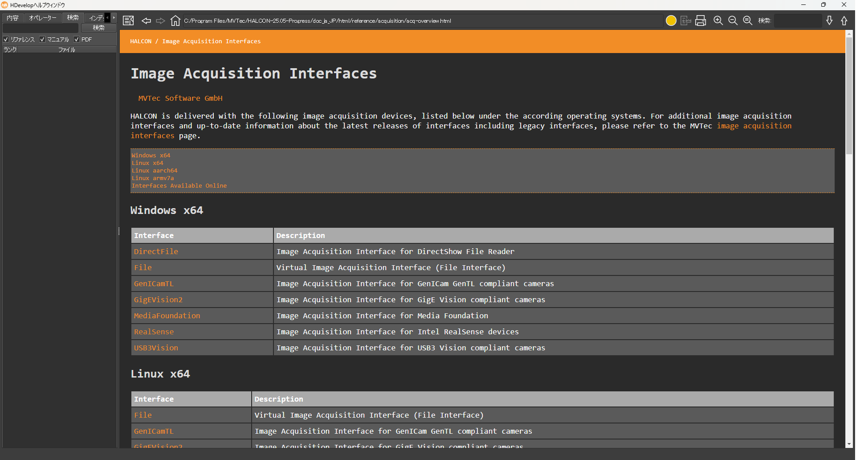Go back to the previous help page
Viewport: 868px width, 460px height.
click(x=146, y=21)
